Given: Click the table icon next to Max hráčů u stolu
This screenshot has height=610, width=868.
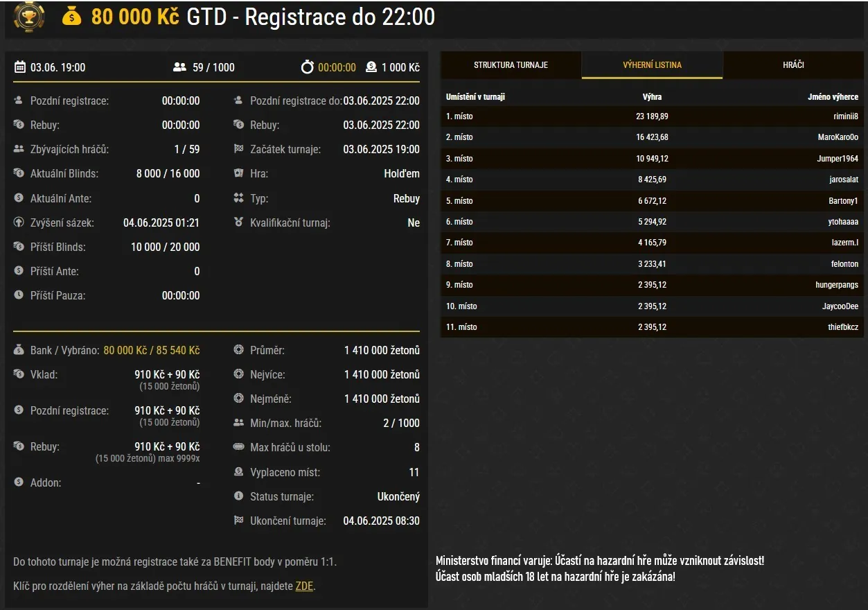Looking at the screenshot, I should point(239,447).
